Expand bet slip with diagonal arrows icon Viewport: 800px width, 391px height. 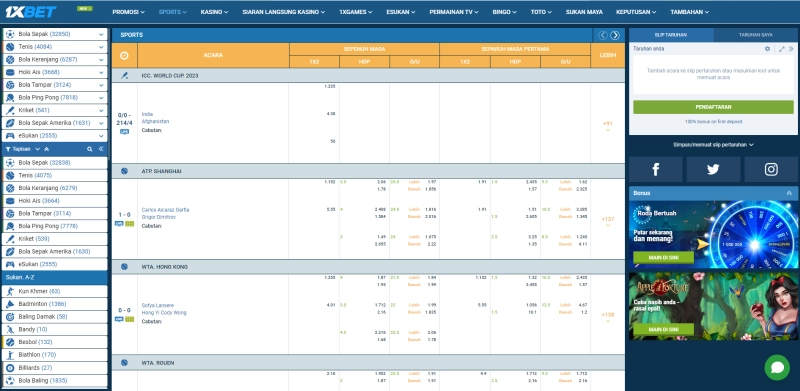[x=782, y=49]
